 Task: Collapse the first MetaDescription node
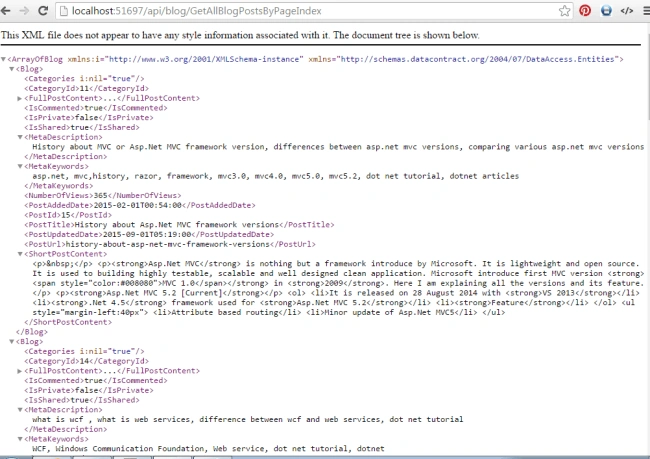tap(19, 137)
